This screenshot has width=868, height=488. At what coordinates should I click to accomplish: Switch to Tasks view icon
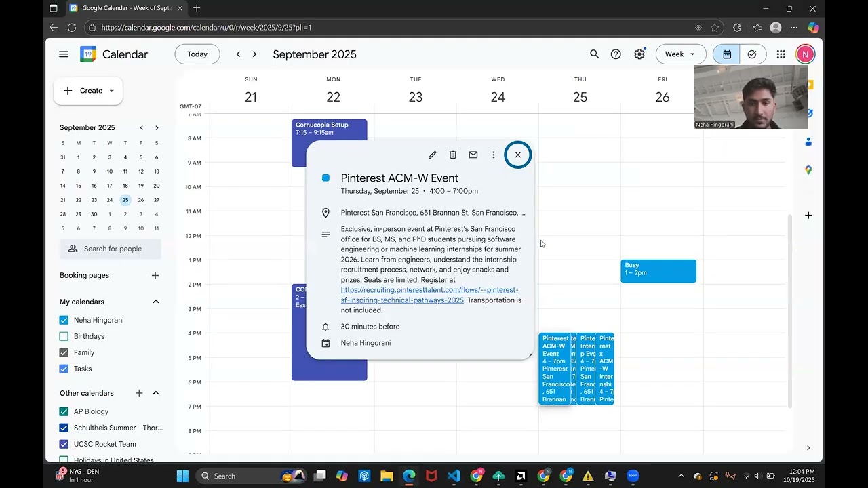click(752, 54)
